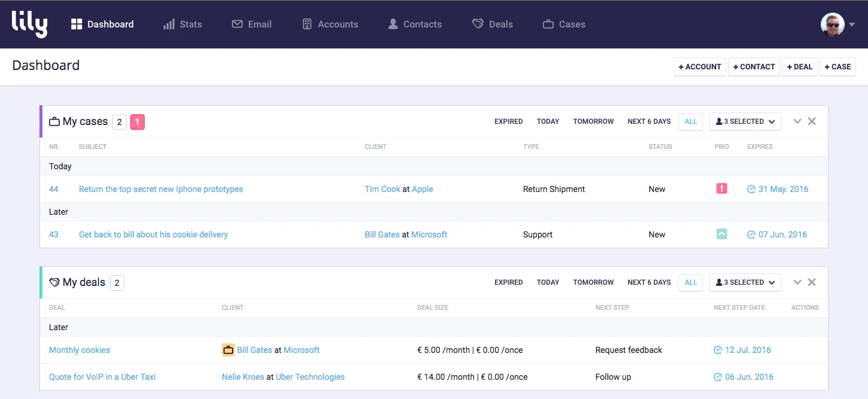Viewport: 868px width, 399px height.
Task: Add a new contact
Action: (x=754, y=67)
